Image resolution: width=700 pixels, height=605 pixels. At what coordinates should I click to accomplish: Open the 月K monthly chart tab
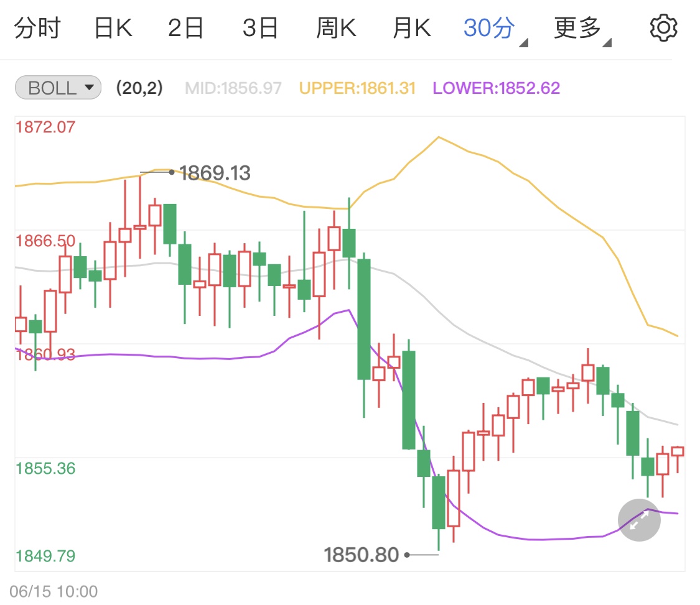click(412, 27)
